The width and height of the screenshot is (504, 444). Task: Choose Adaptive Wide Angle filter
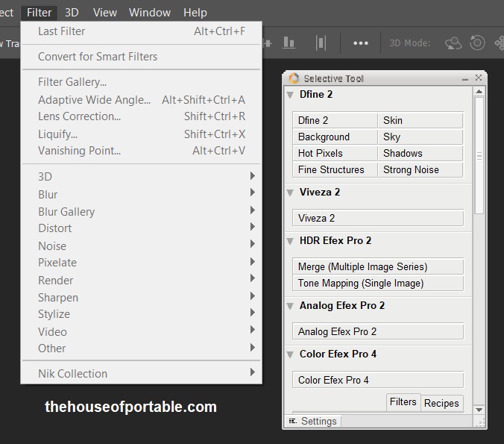[x=142, y=100]
